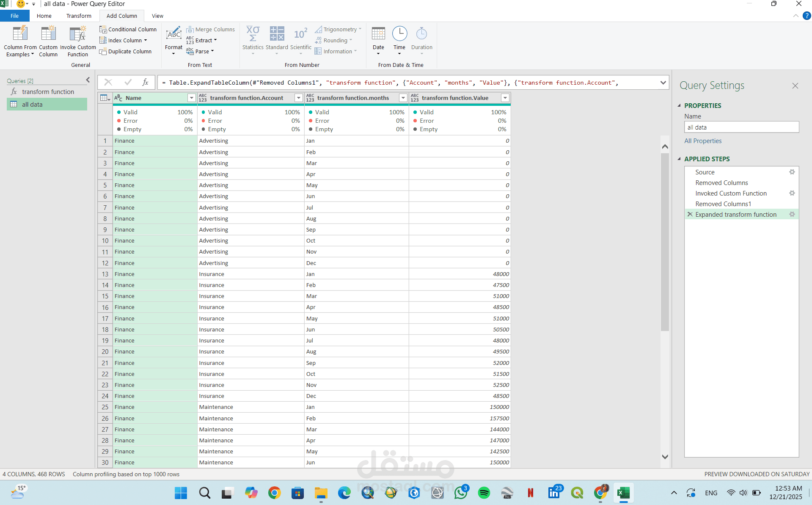Open WhatsApp from the taskbar
This screenshot has height=505, width=812.
coord(460,493)
